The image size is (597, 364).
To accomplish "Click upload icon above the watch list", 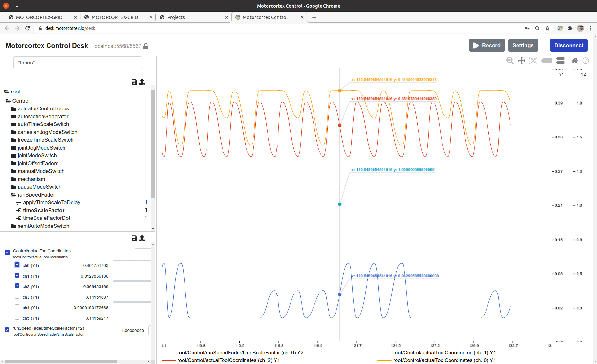I will (x=142, y=238).
